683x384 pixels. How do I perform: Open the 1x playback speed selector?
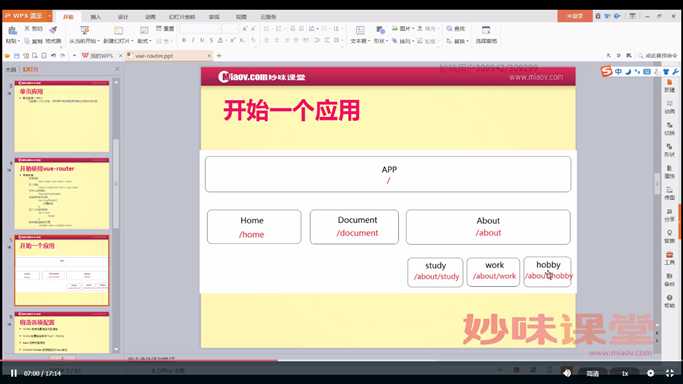(x=625, y=374)
